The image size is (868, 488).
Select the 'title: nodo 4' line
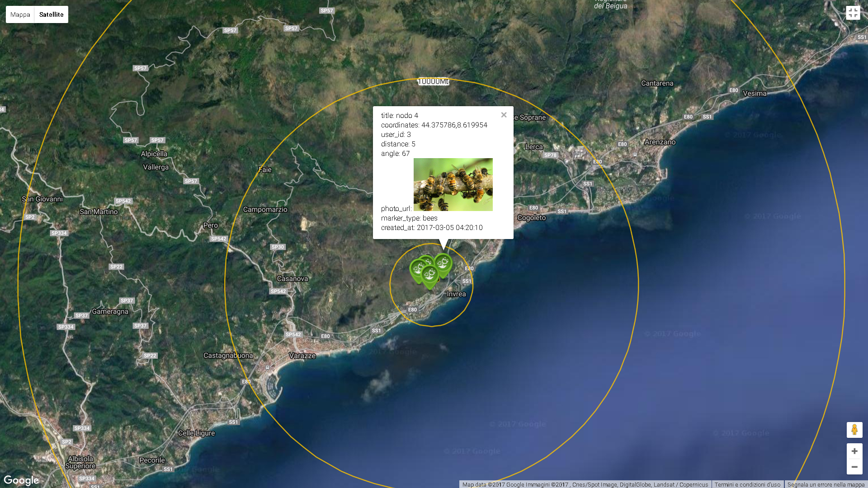point(400,116)
